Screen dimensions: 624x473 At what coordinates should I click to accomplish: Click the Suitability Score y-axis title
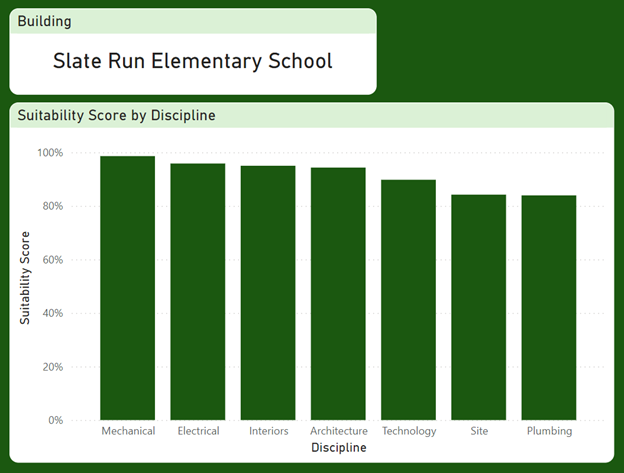pyautogui.click(x=25, y=278)
